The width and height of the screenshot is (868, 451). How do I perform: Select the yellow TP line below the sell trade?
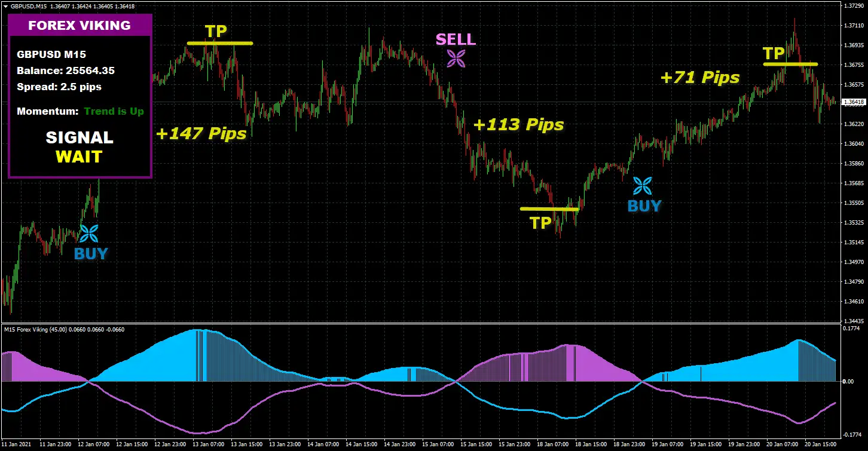[x=549, y=209]
